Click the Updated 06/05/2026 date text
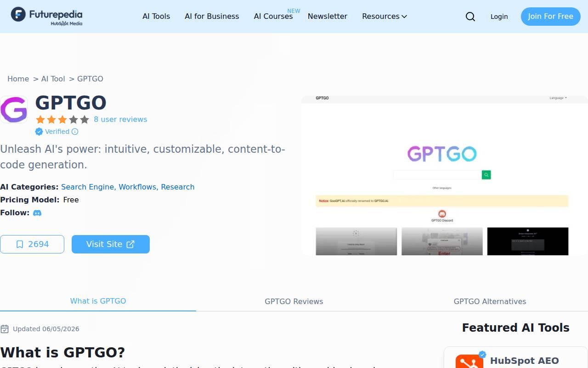 pyautogui.click(x=46, y=329)
